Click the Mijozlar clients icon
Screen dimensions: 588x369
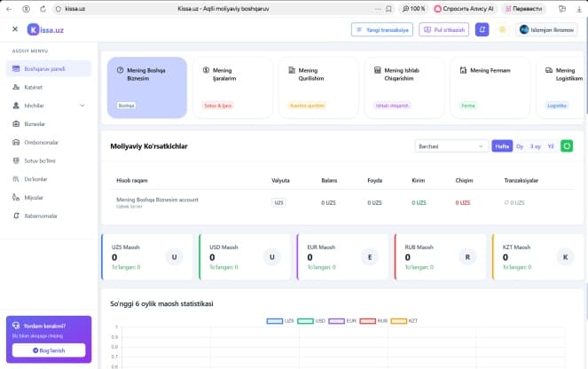click(x=16, y=197)
